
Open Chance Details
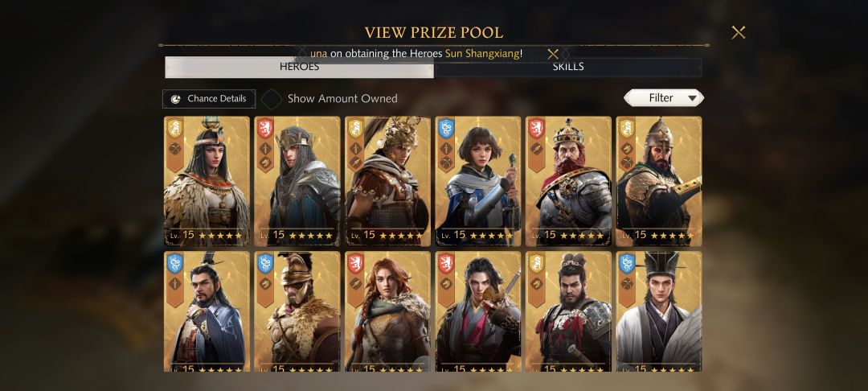point(209,99)
